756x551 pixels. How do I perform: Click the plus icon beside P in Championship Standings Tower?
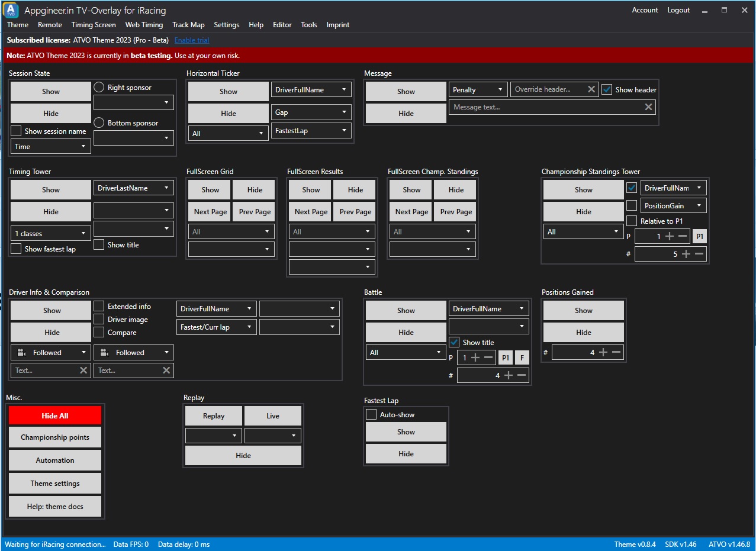click(670, 236)
